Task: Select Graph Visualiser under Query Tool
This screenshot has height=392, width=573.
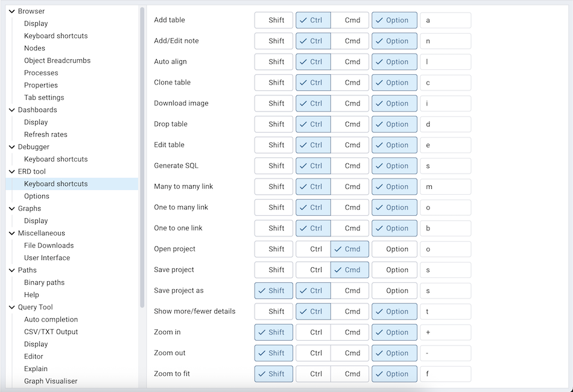Action: point(49,381)
